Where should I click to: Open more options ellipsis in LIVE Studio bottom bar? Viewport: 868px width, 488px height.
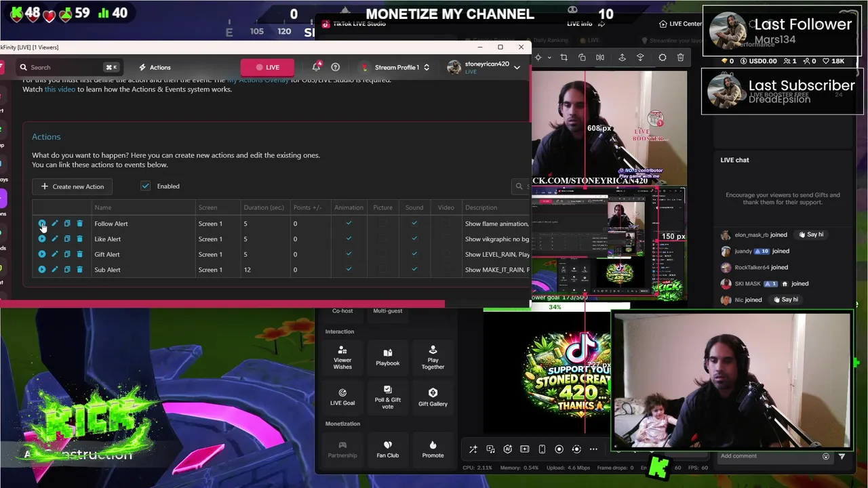[x=593, y=449]
